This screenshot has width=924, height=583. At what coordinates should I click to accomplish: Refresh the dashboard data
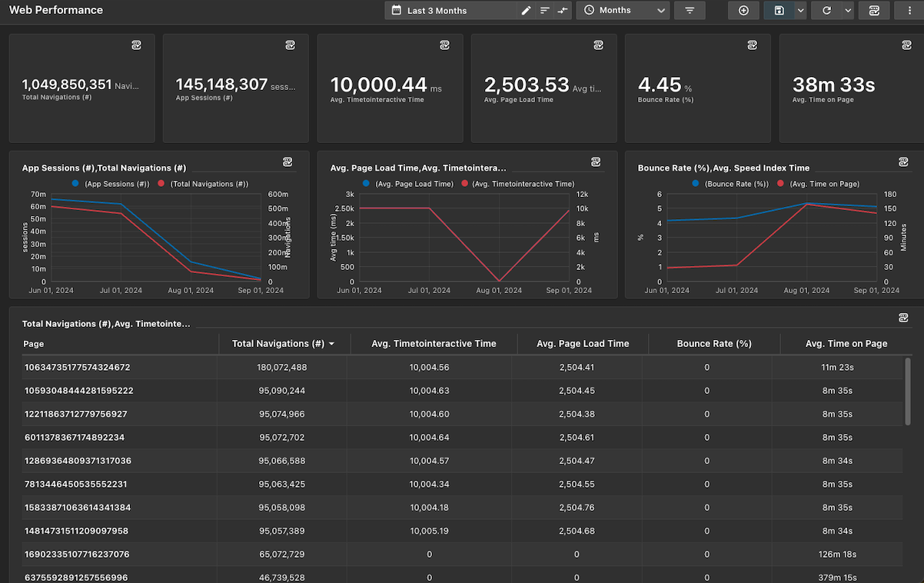[x=826, y=11]
